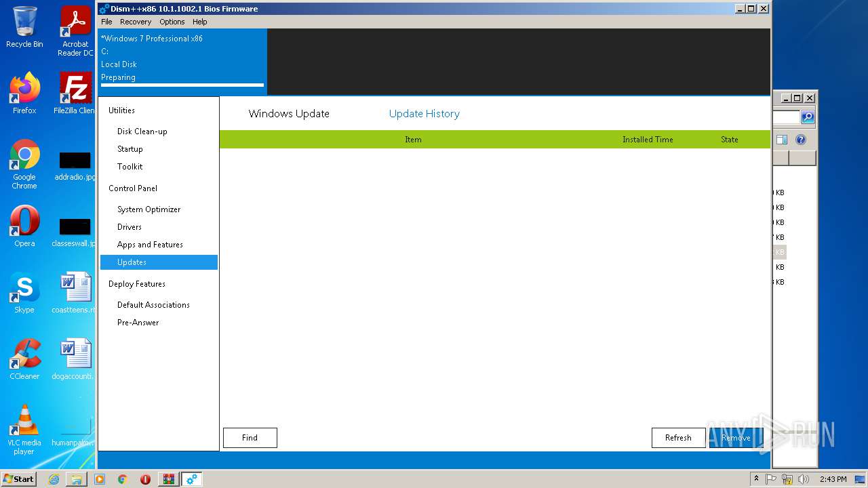
Task: Sort by the Item column header
Action: [414, 140]
